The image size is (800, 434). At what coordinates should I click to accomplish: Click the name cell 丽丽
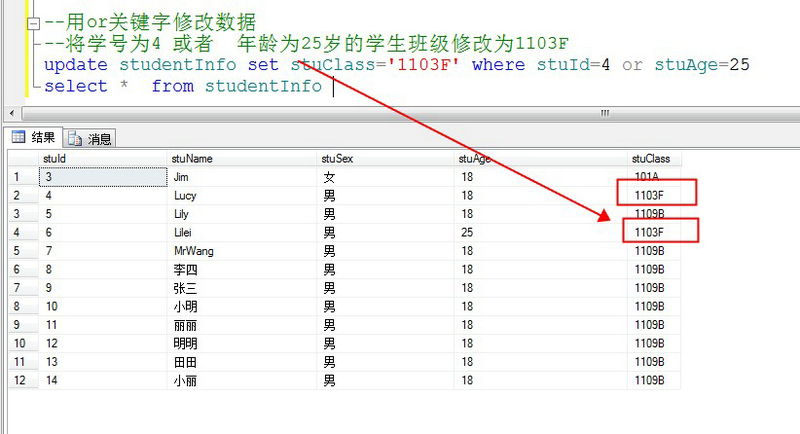coord(242,325)
